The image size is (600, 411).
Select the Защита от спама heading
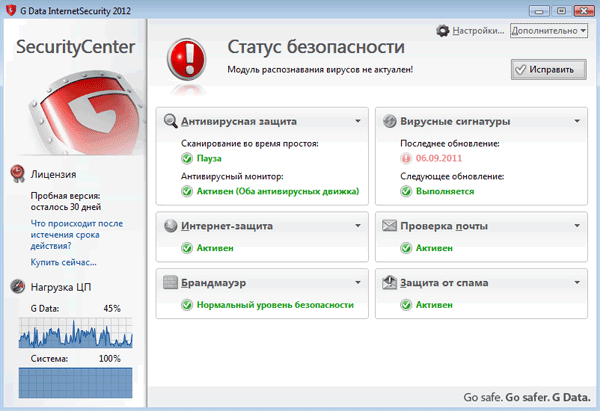[x=444, y=283]
